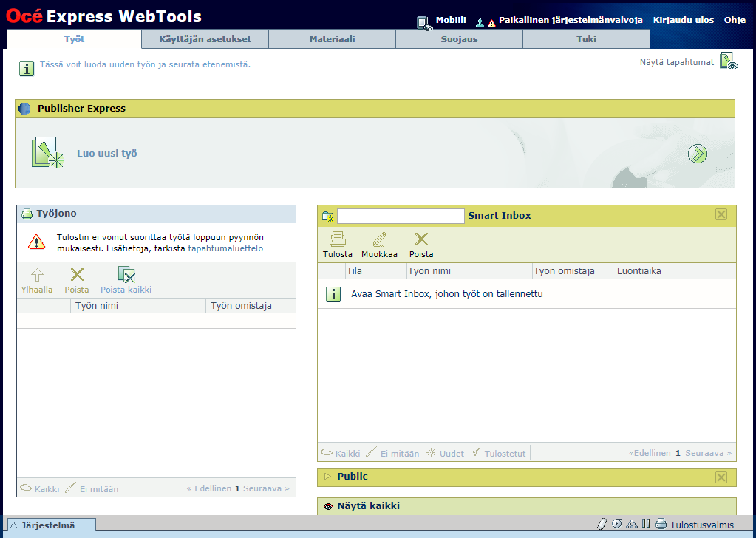This screenshot has height=538, width=756.
Task: Click the Luo uusi työ document icon
Action: click(47, 153)
